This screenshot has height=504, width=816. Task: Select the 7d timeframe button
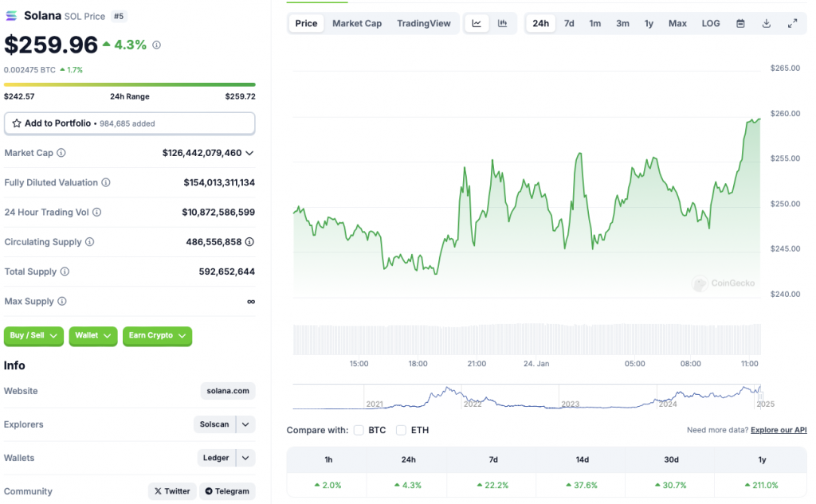[569, 23]
